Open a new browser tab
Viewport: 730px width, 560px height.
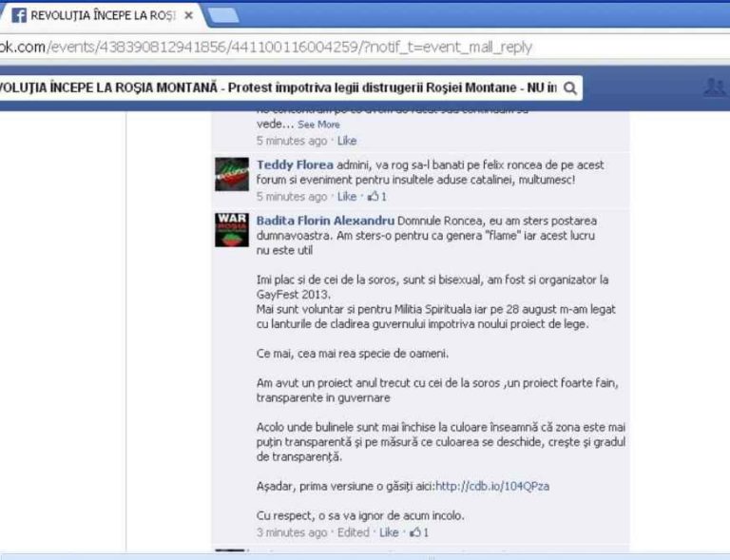click(221, 15)
